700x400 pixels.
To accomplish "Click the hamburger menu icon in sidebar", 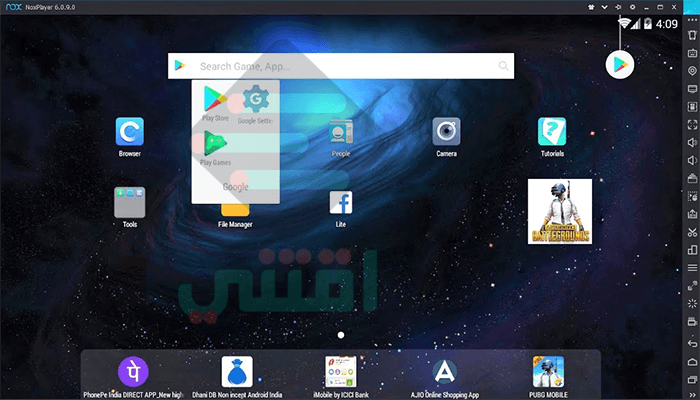I will [692, 268].
